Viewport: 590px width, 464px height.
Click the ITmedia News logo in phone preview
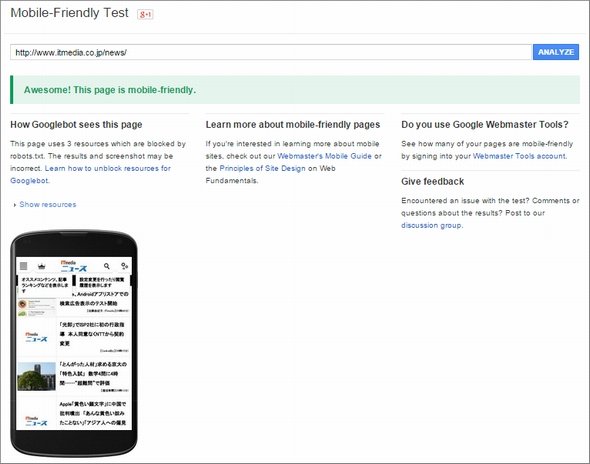click(x=74, y=266)
